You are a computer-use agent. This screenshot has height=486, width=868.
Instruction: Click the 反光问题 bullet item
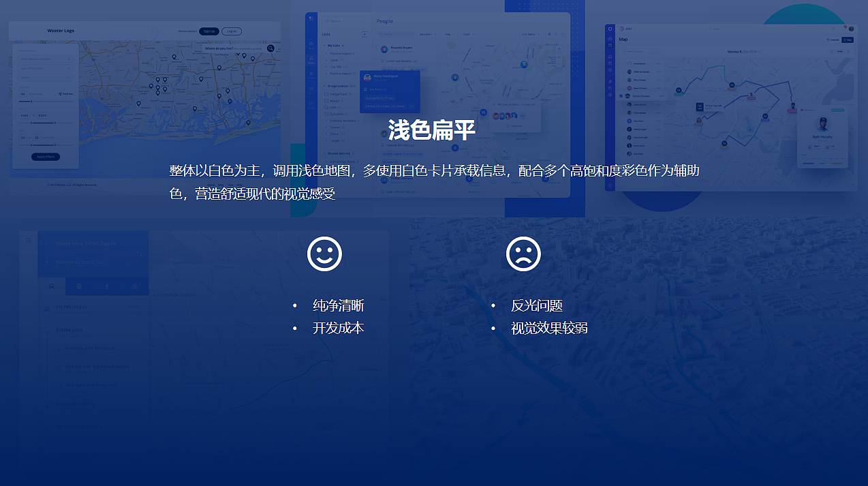[x=537, y=305]
